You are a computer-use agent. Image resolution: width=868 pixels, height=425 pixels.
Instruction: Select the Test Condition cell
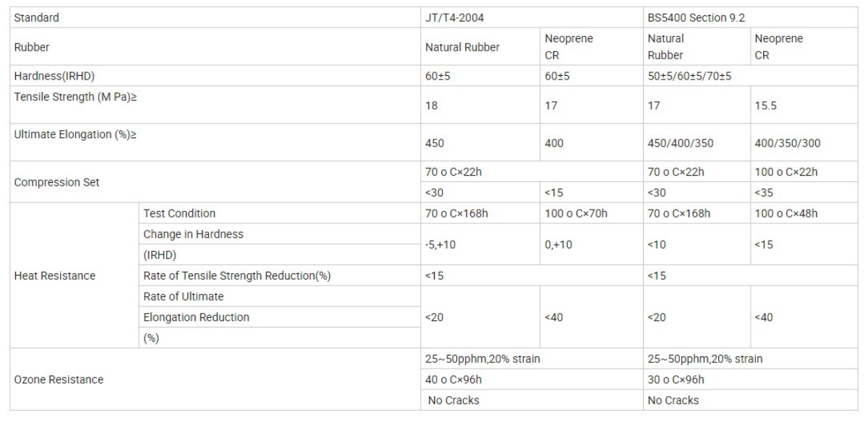[179, 214]
